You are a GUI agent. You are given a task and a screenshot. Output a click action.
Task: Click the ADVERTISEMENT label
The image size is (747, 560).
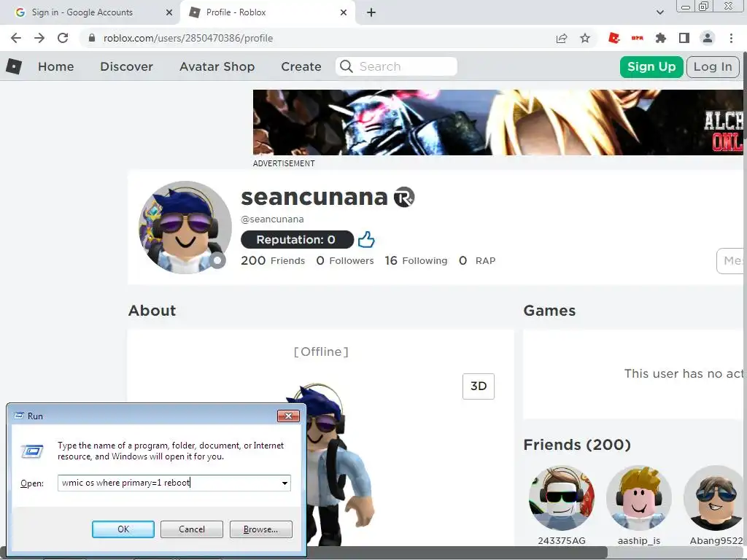pos(284,163)
